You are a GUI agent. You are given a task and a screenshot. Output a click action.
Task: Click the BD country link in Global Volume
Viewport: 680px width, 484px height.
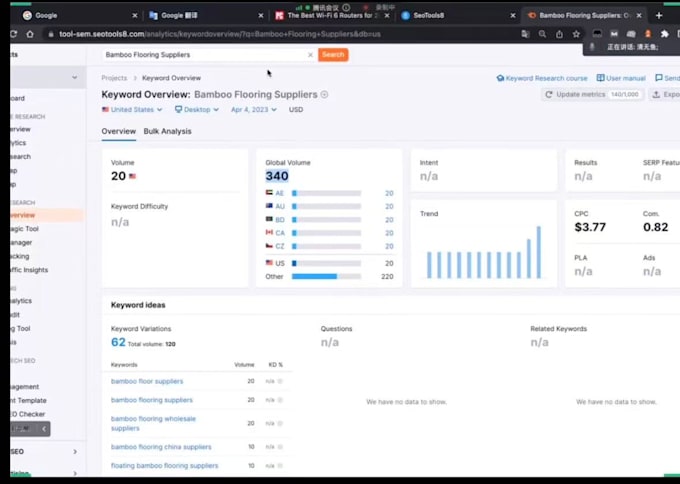tap(280, 220)
